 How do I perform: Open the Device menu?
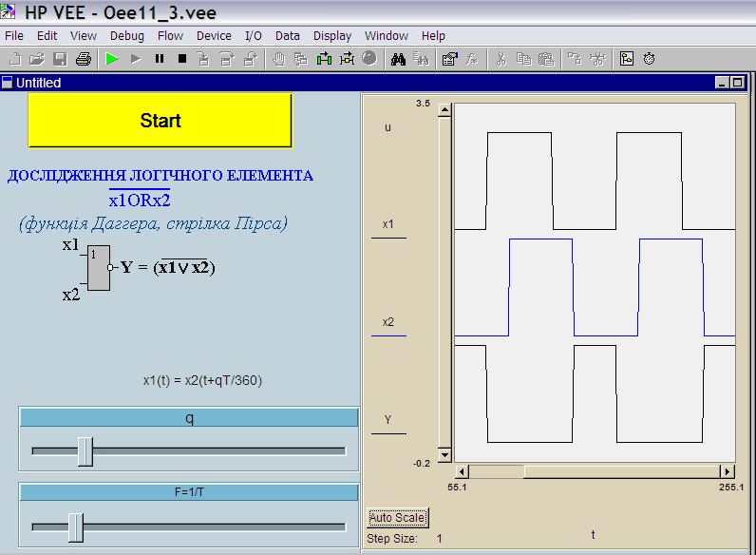coord(214,36)
